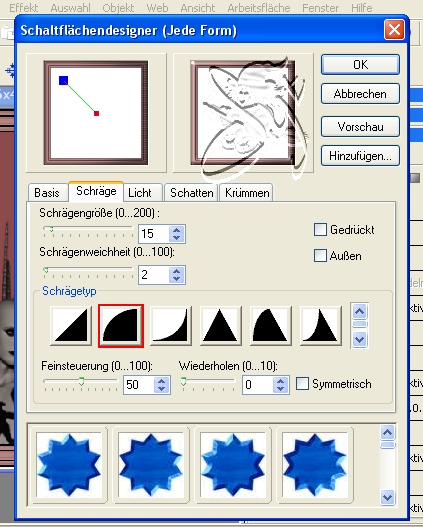Select the triangular peak bevel type
Image resolution: width=423 pixels, height=527 pixels.
pyautogui.click(x=221, y=326)
